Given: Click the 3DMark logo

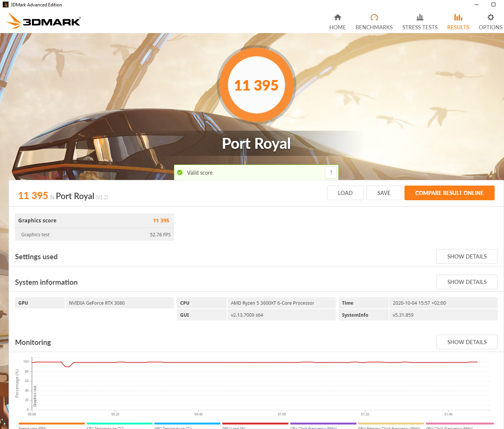Looking at the screenshot, I should click(44, 21).
